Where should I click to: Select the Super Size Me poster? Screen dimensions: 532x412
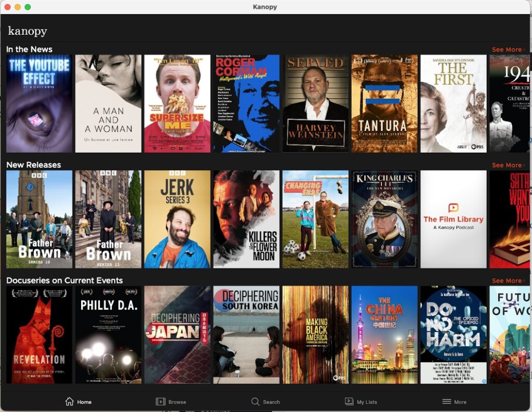tap(177, 103)
